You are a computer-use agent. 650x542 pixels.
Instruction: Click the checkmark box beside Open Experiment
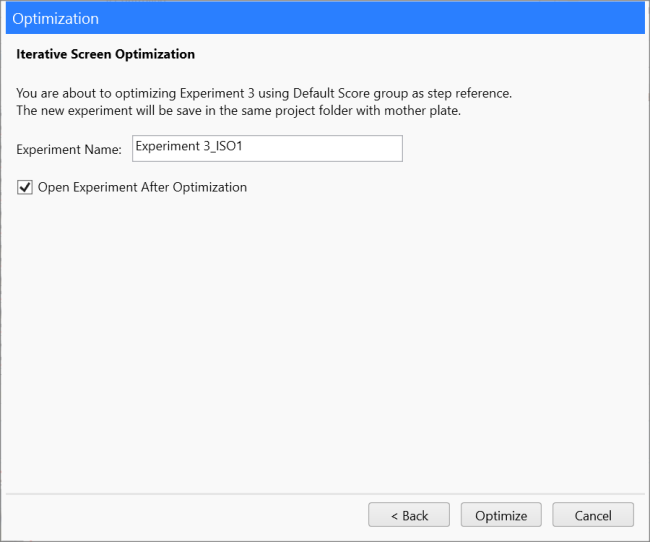click(x=25, y=187)
